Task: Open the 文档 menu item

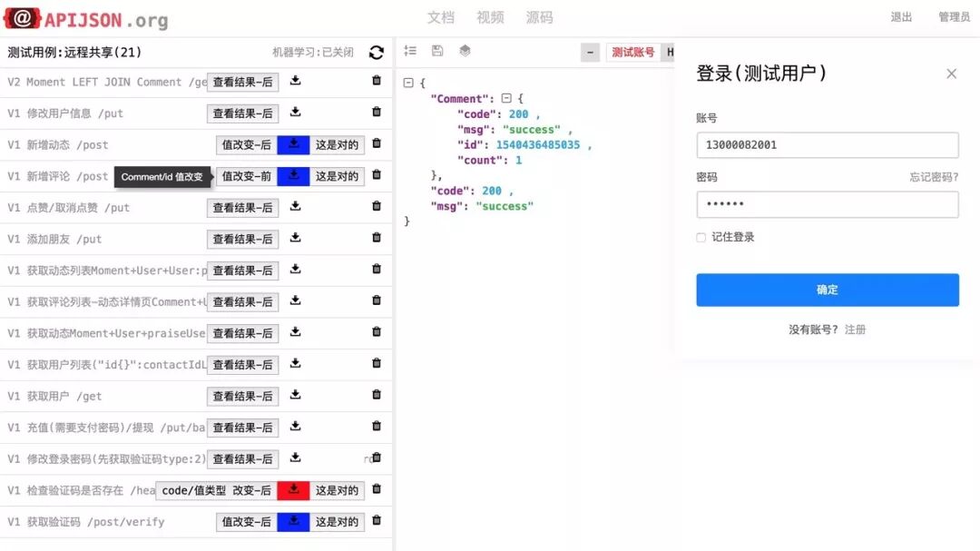Action: coord(440,16)
